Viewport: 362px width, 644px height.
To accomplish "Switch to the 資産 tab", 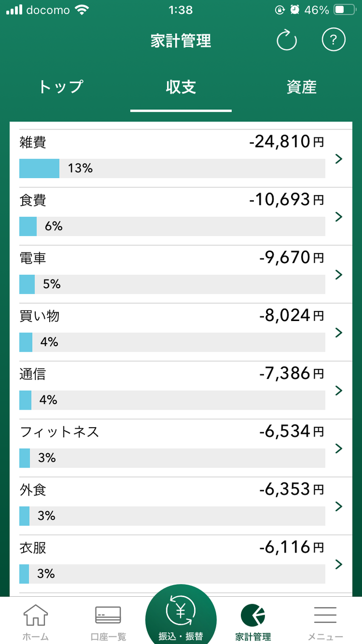I will tap(302, 87).
